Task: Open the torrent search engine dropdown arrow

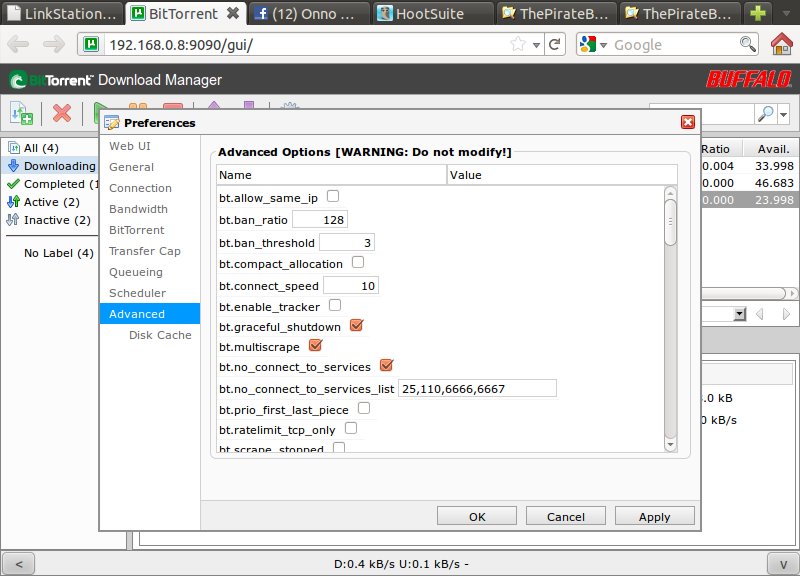Action: point(784,114)
